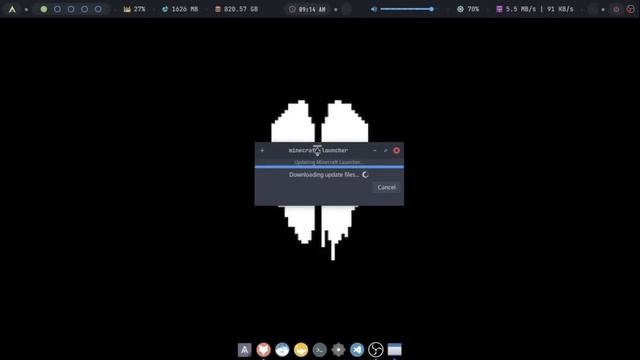Click the 820.57 GB disk indicator
The height and width of the screenshot is (360, 640).
(x=236, y=9)
